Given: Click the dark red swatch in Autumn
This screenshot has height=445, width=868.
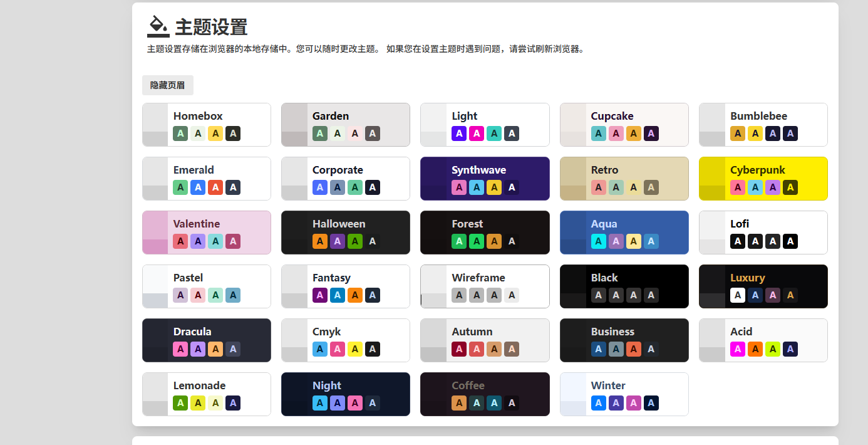Looking at the screenshot, I should click(459, 349).
